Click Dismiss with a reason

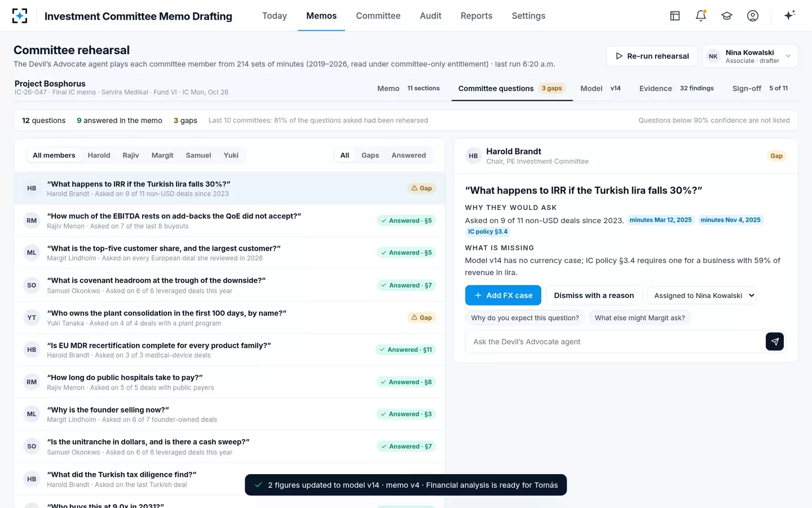pyautogui.click(x=594, y=295)
